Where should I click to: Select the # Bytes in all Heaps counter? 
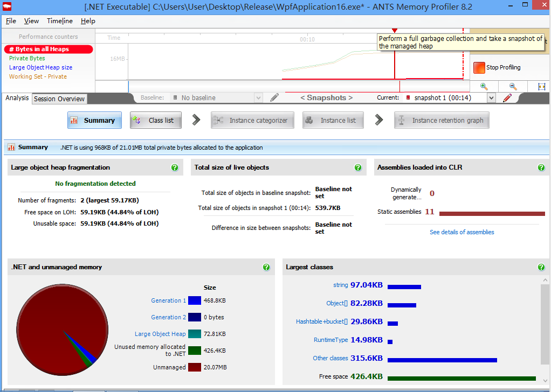coord(49,49)
